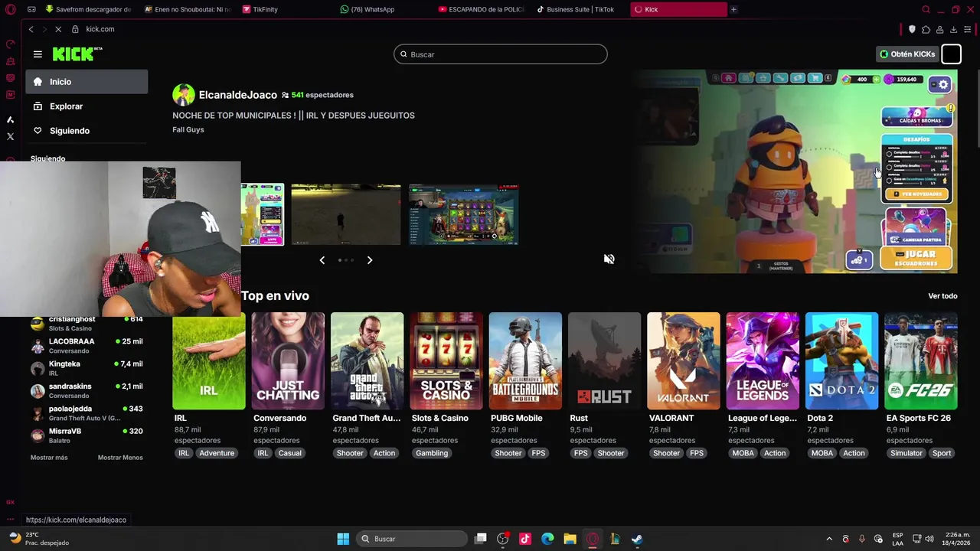Open the Slots & Casino category card
Image resolution: width=980 pixels, height=551 pixels.
446,361
